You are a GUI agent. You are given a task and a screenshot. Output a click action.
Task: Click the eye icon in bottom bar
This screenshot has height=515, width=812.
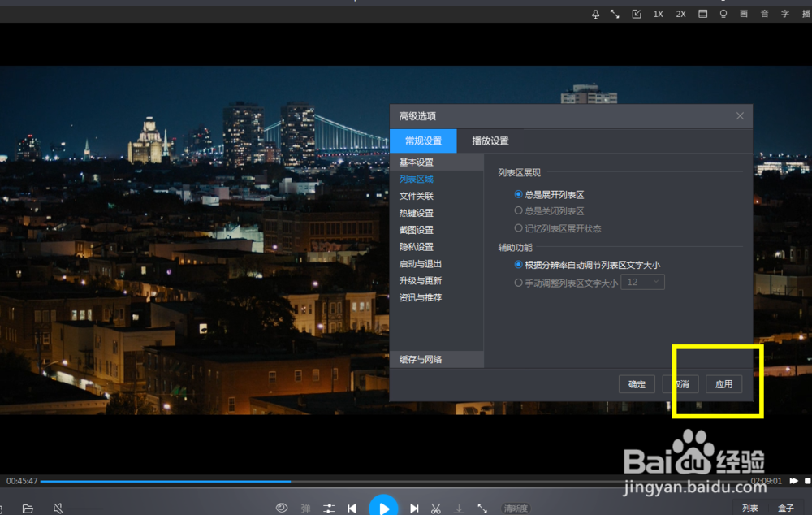click(x=282, y=508)
